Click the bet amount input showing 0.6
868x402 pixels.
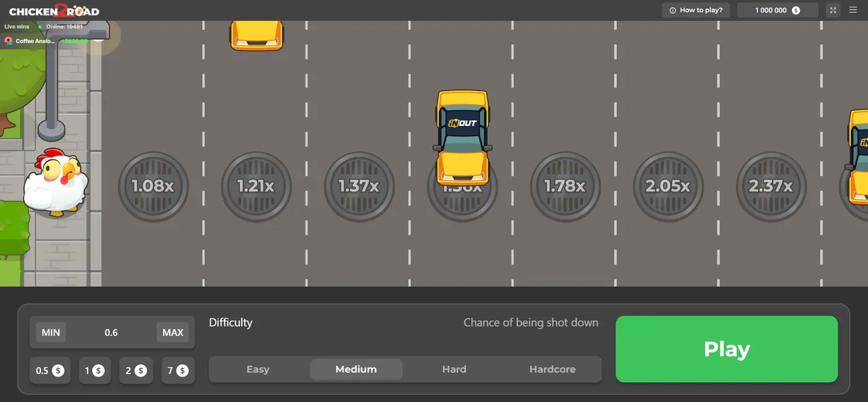(112, 332)
